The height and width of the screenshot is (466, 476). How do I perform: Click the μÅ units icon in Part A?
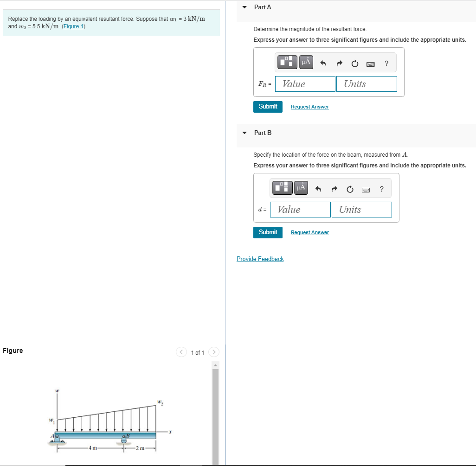pyautogui.click(x=307, y=62)
